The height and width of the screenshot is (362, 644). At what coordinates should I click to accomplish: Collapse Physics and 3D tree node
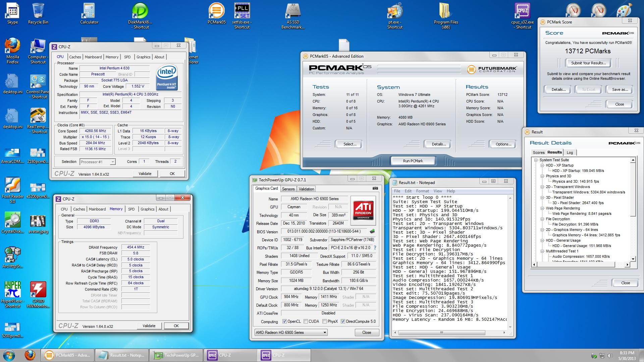(x=542, y=176)
